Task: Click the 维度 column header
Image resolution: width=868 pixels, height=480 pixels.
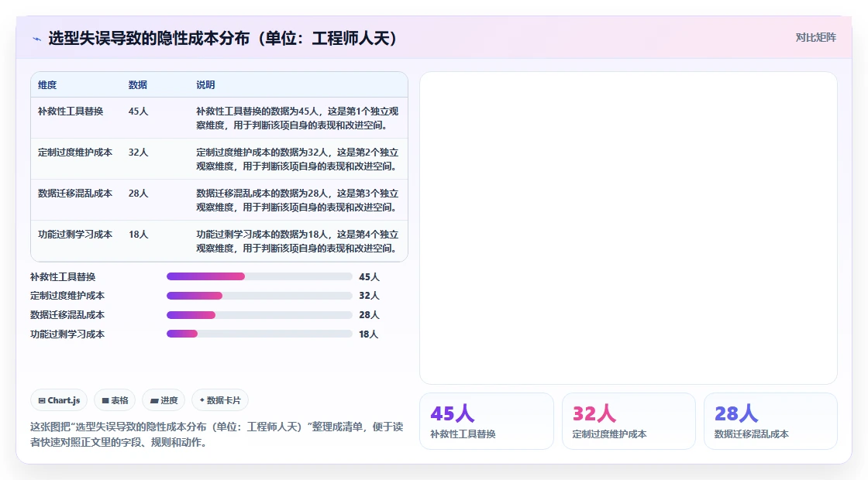Action: pos(47,85)
